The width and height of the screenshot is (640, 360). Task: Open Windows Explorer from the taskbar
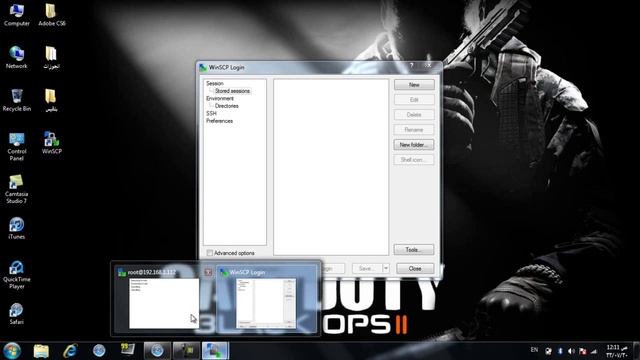tap(41, 351)
